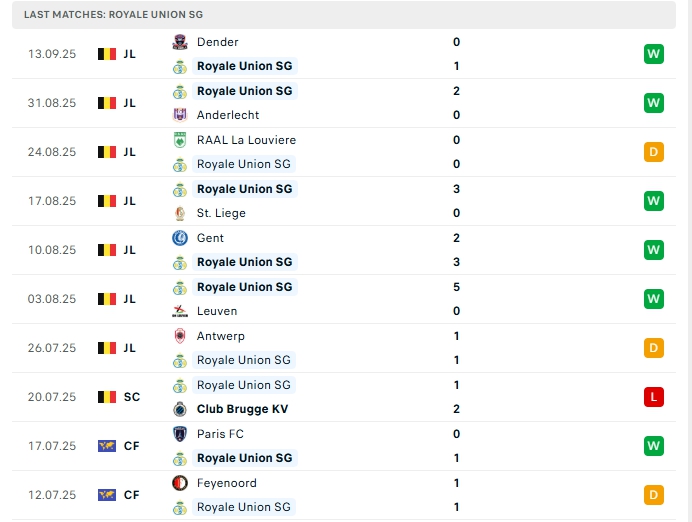This screenshot has width=692, height=522.
Task: Open the Feyenoord team name link
Action: coord(226,483)
